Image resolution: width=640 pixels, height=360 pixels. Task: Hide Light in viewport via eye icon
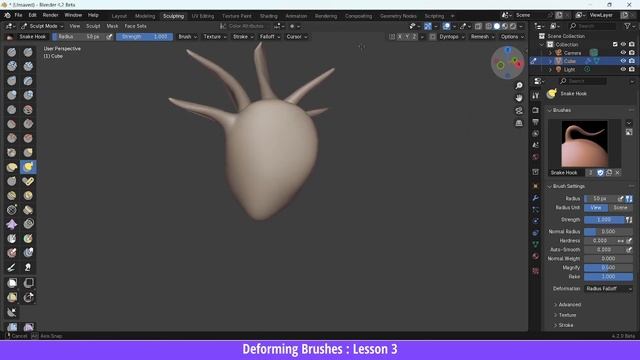623,69
